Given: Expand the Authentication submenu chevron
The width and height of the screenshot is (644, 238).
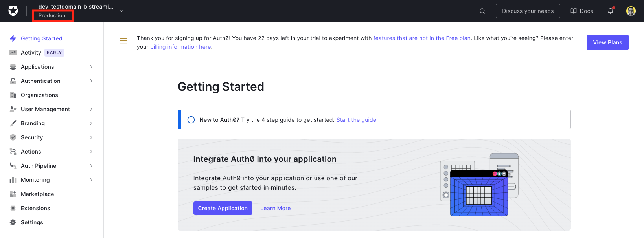Looking at the screenshot, I should (91, 81).
